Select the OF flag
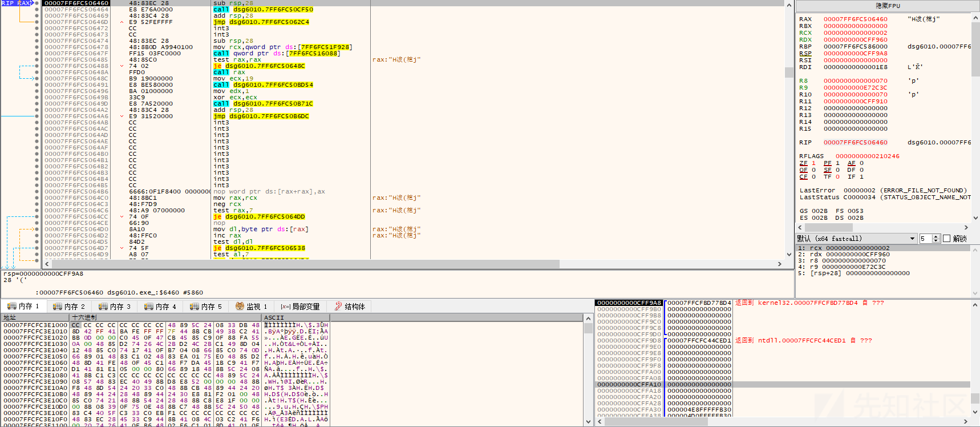Image resolution: width=980 pixels, height=427 pixels. pyautogui.click(x=803, y=170)
